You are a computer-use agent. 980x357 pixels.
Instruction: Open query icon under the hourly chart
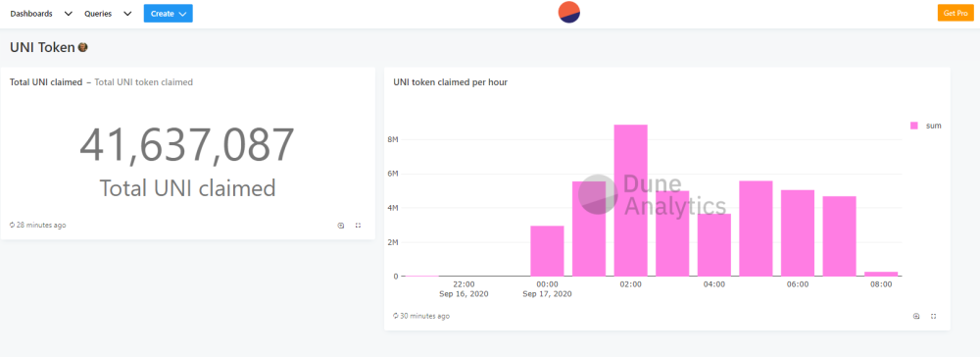click(916, 317)
